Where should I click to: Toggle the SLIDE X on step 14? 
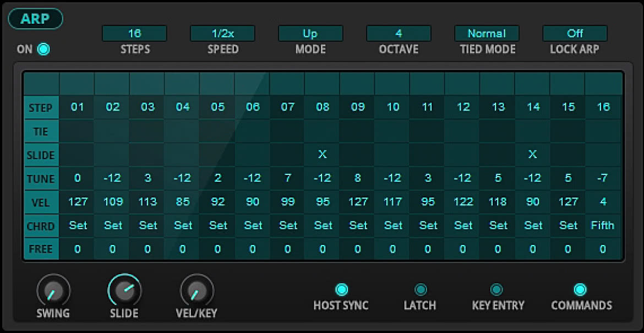533,154
